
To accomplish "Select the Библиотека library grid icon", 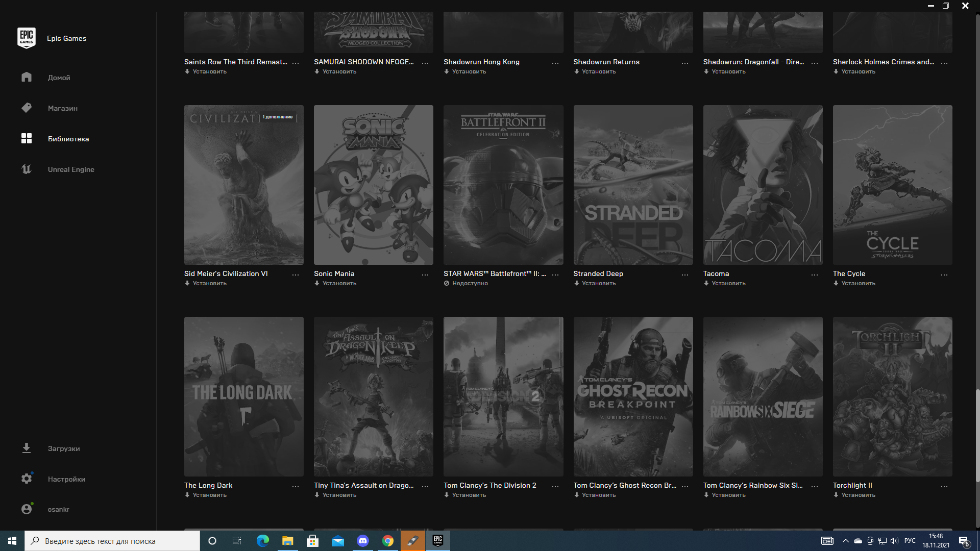I will (x=27, y=138).
